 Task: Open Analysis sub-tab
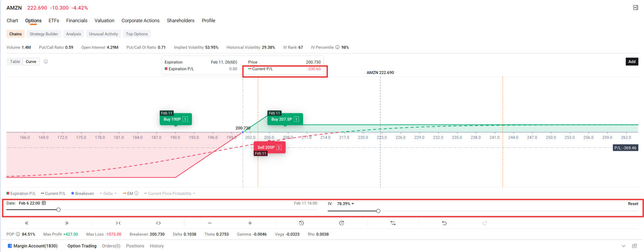(74, 34)
